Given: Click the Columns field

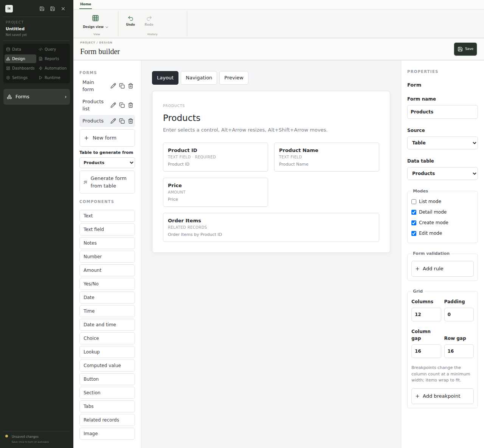Looking at the screenshot, I should click(426, 315).
